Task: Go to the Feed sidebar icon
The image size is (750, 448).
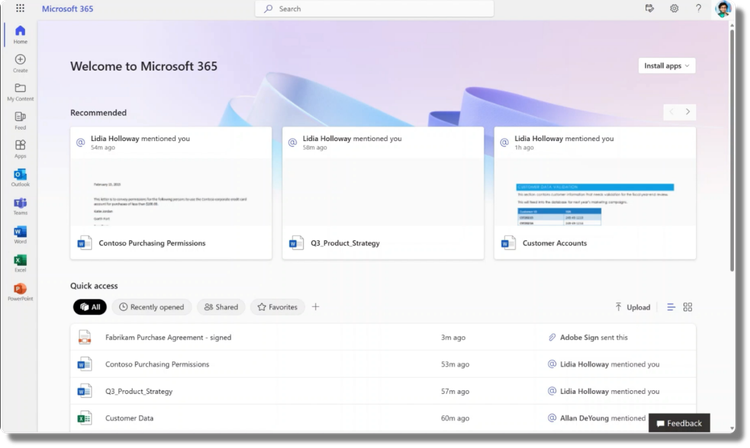Action: pyautogui.click(x=20, y=120)
